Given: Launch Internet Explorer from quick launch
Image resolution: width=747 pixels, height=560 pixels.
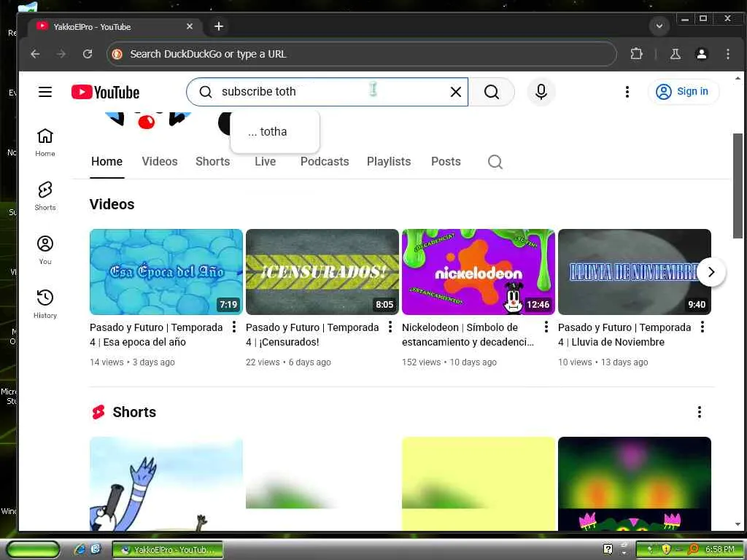Looking at the screenshot, I should (x=80, y=549).
